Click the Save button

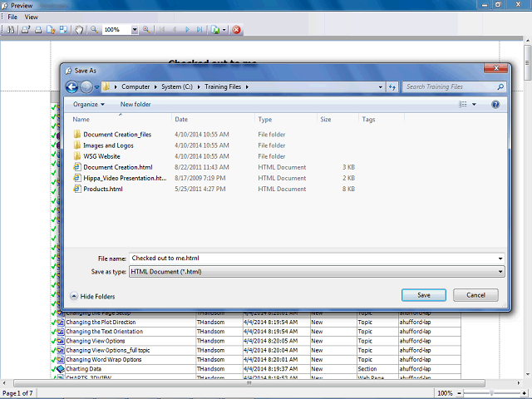click(424, 295)
